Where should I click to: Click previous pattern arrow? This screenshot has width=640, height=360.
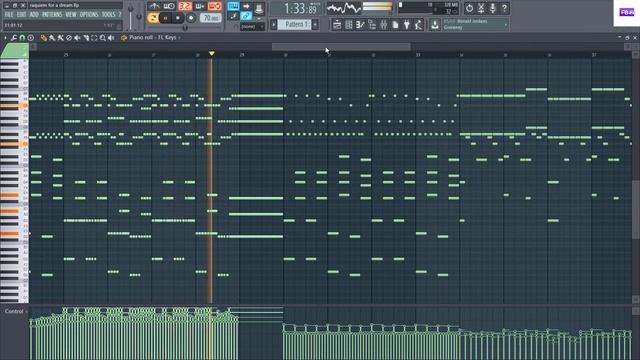(273, 24)
